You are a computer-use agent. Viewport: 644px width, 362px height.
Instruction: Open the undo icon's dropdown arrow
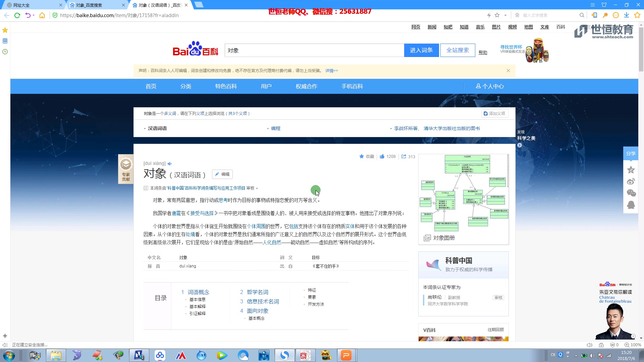tap(34, 15)
